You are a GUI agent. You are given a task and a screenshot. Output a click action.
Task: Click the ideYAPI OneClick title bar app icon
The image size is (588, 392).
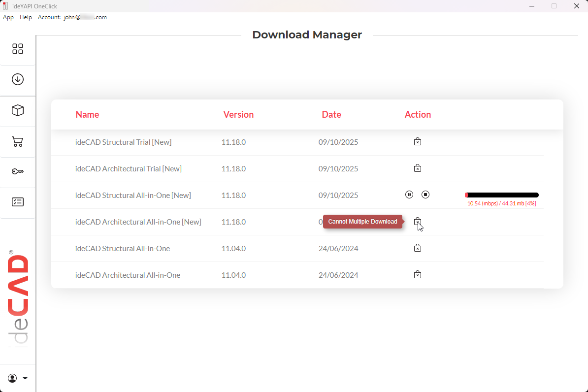click(x=5, y=6)
